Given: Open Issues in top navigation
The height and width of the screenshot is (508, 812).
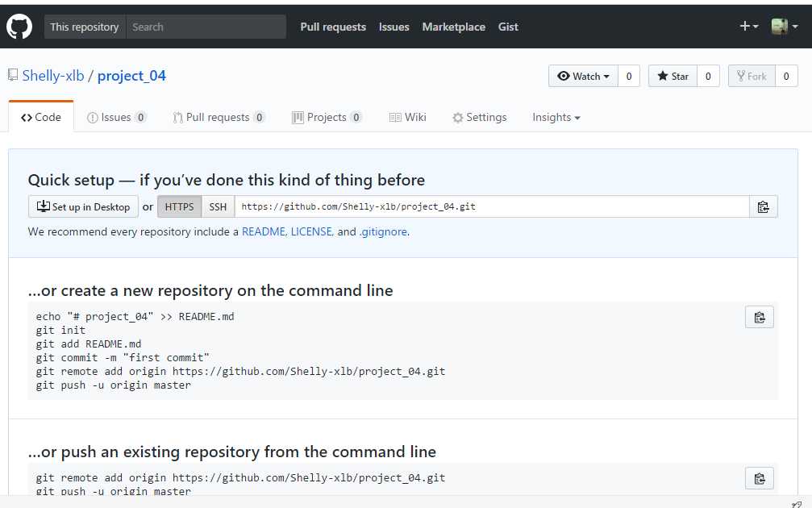Looking at the screenshot, I should (x=394, y=27).
